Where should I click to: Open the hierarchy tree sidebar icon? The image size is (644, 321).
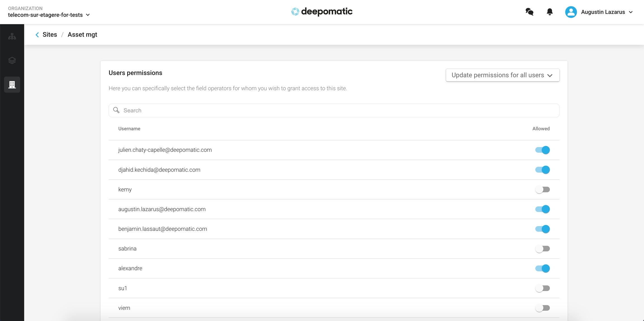coord(12,36)
